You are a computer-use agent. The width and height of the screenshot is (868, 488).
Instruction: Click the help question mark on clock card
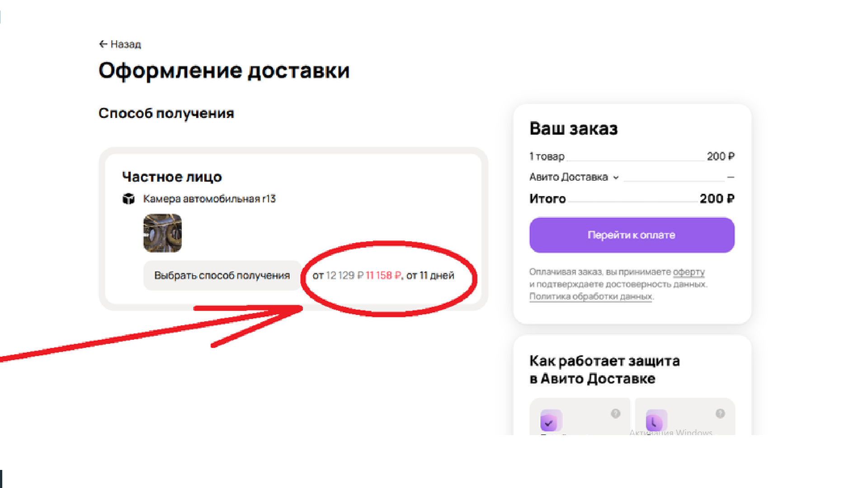click(720, 413)
